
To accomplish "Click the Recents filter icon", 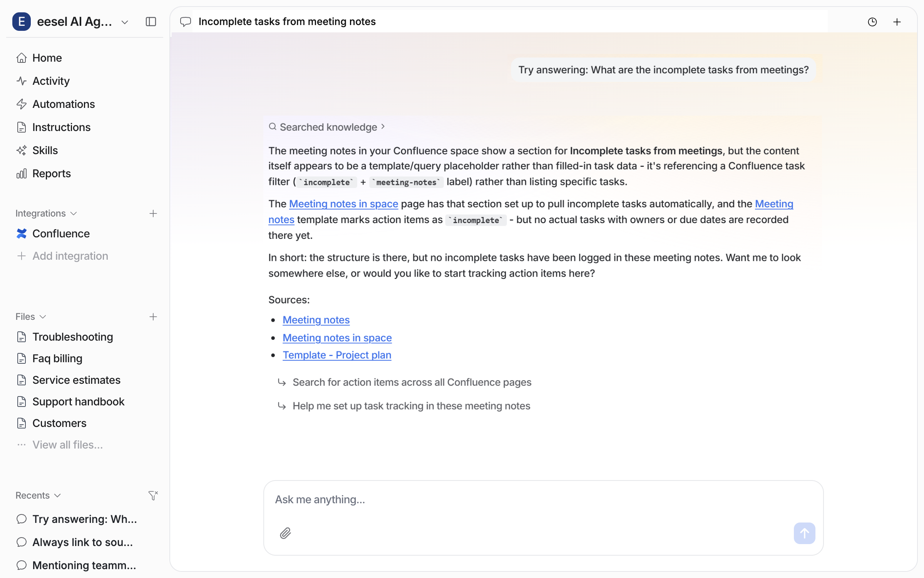I will tap(153, 495).
